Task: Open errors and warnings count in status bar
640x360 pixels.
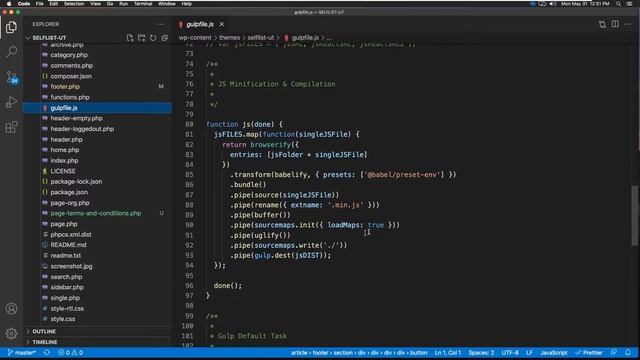Action: (x=70, y=352)
